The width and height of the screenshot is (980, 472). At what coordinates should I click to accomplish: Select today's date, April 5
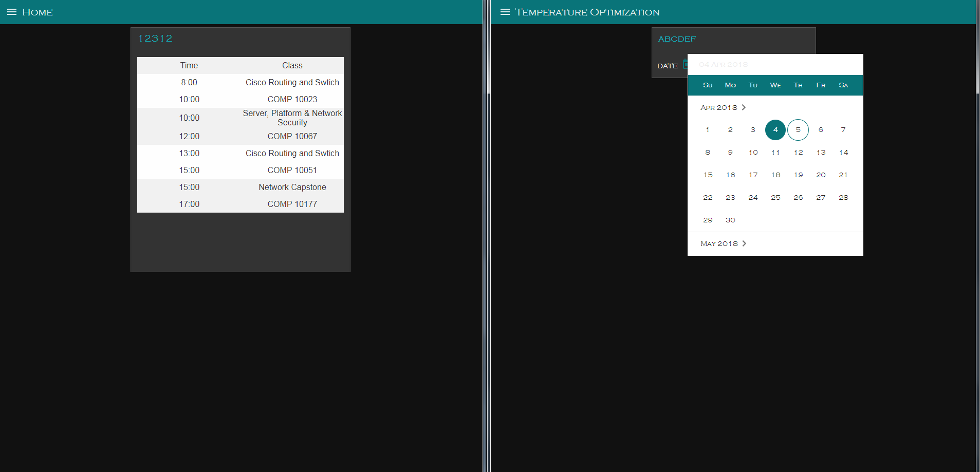pyautogui.click(x=798, y=129)
